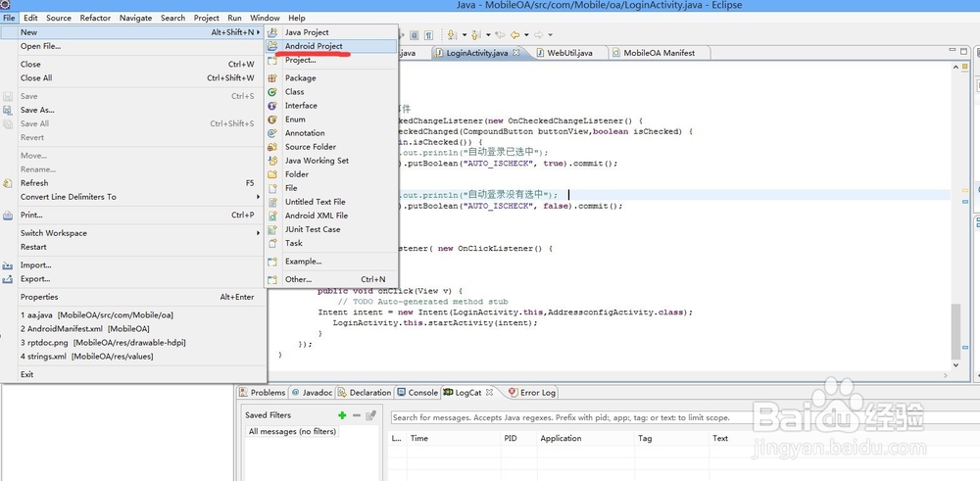Open recent file 2 AndroidManifest.xml
Image resolution: width=980 pixels, height=481 pixels.
(133, 328)
